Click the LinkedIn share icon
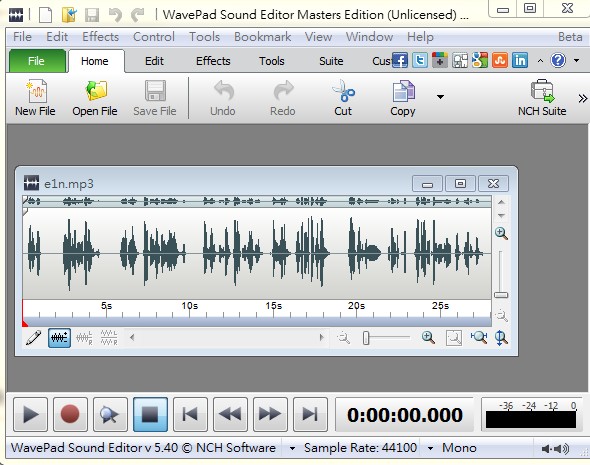The width and height of the screenshot is (590, 465). click(x=520, y=60)
